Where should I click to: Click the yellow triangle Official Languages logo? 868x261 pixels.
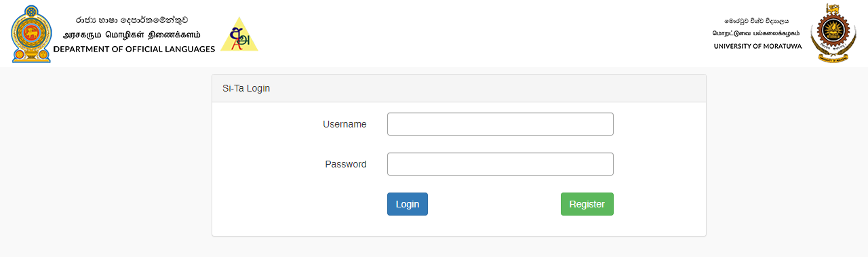239,35
